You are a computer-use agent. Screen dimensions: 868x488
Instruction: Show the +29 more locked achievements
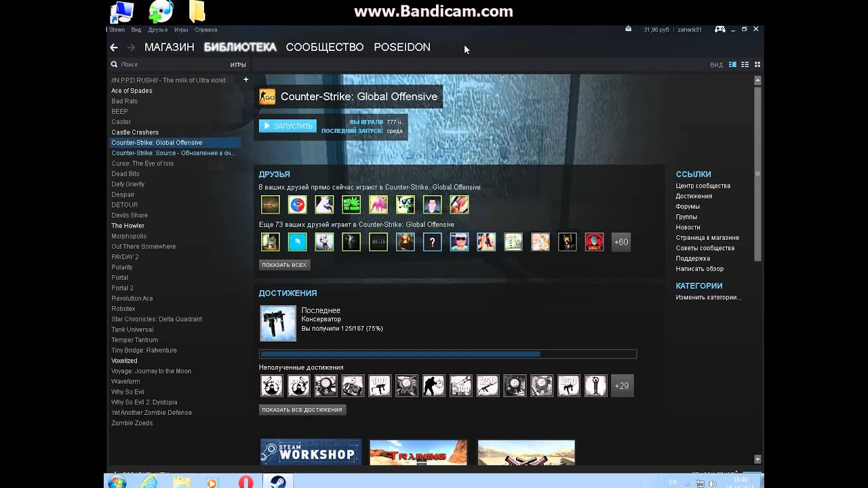point(622,386)
